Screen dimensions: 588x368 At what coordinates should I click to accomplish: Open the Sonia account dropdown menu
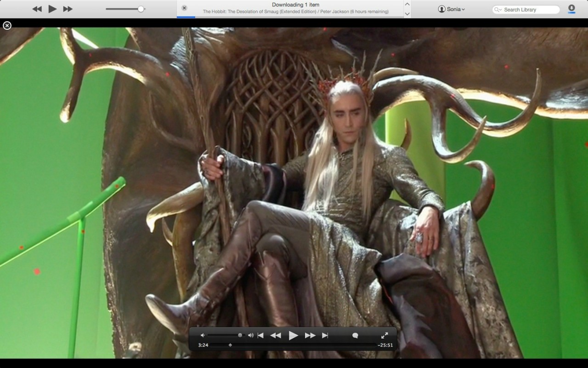click(463, 9)
